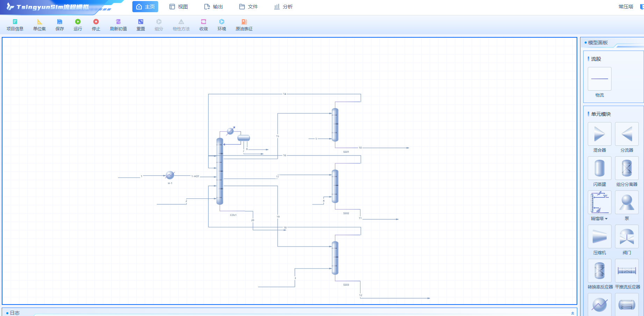The height and width of the screenshot is (316, 644).
Task: Click the stream 14 label
Action: click(285, 94)
